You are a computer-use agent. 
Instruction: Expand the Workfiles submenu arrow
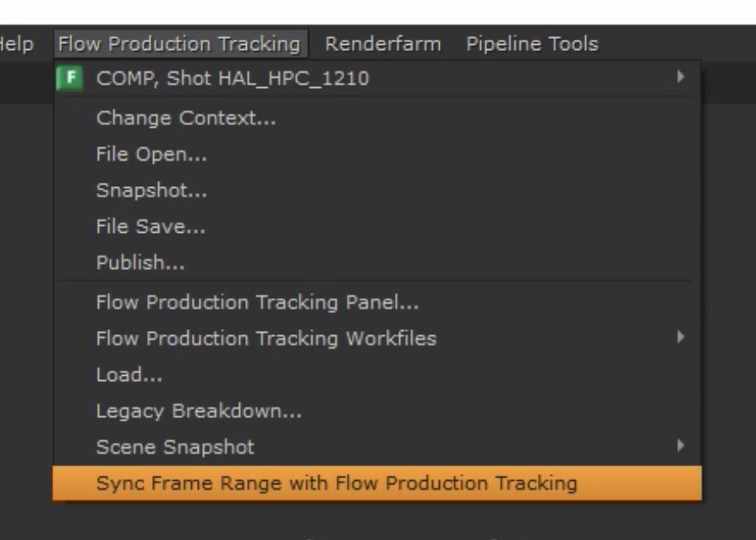(x=680, y=338)
